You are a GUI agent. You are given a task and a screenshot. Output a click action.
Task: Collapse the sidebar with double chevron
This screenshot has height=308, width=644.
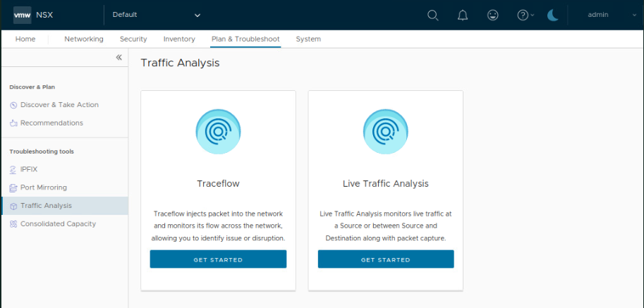click(x=119, y=58)
